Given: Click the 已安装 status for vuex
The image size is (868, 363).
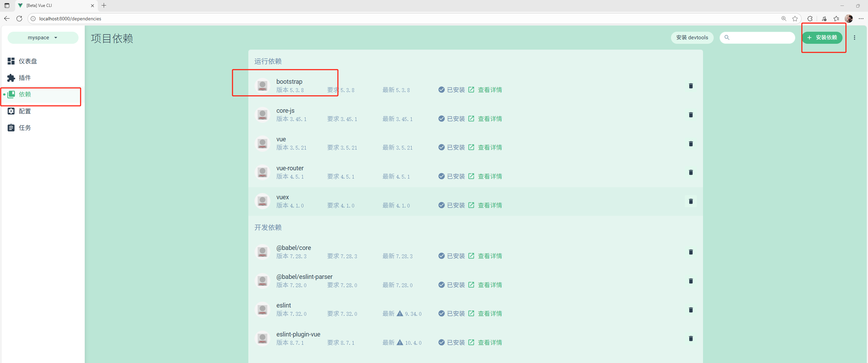Looking at the screenshot, I should 452,205.
